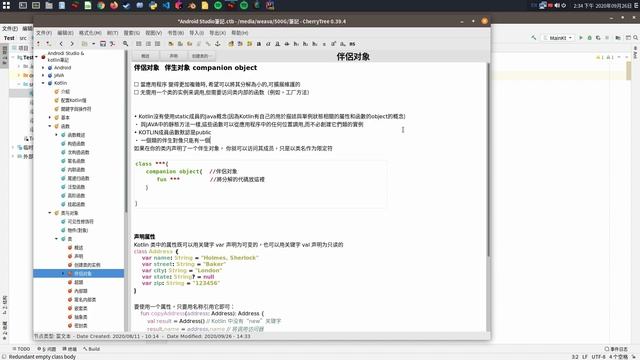Go back to previously visited node
Screen dimensions: 640x360
click(x=61, y=44)
